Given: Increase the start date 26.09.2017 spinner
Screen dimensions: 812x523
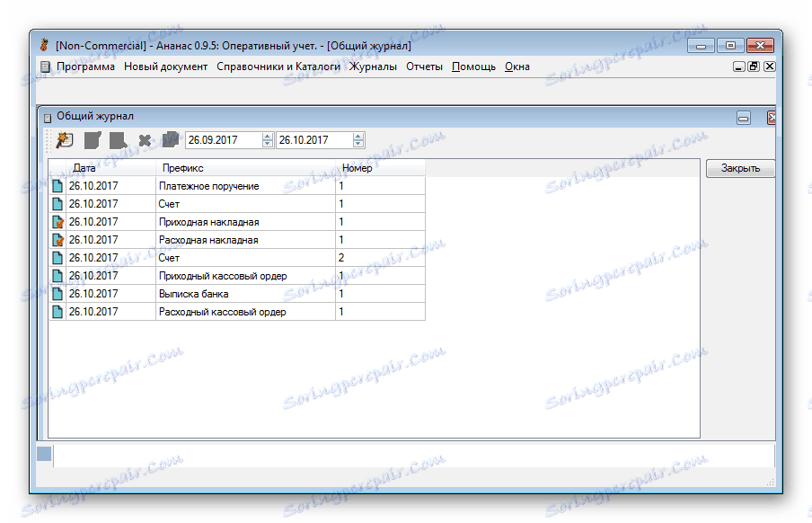Looking at the screenshot, I should 267,137.
